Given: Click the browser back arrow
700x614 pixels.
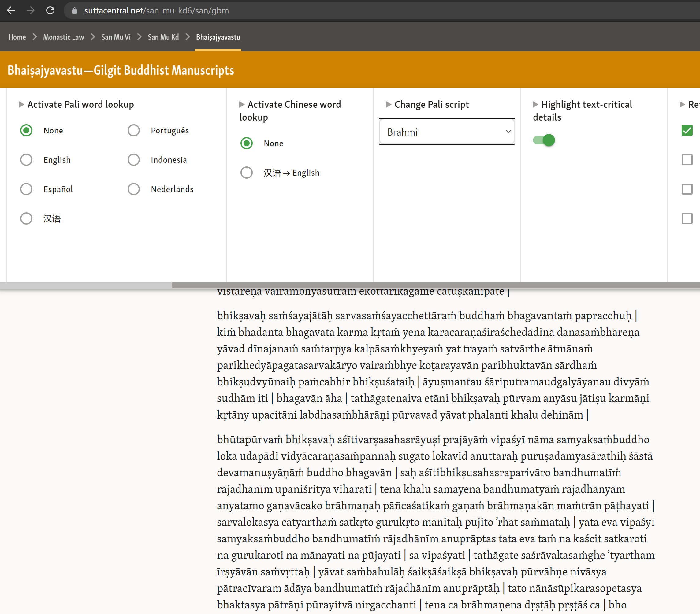Looking at the screenshot, I should [11, 10].
